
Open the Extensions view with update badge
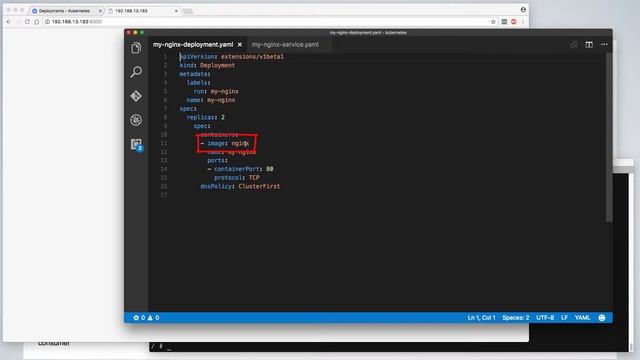[136, 144]
